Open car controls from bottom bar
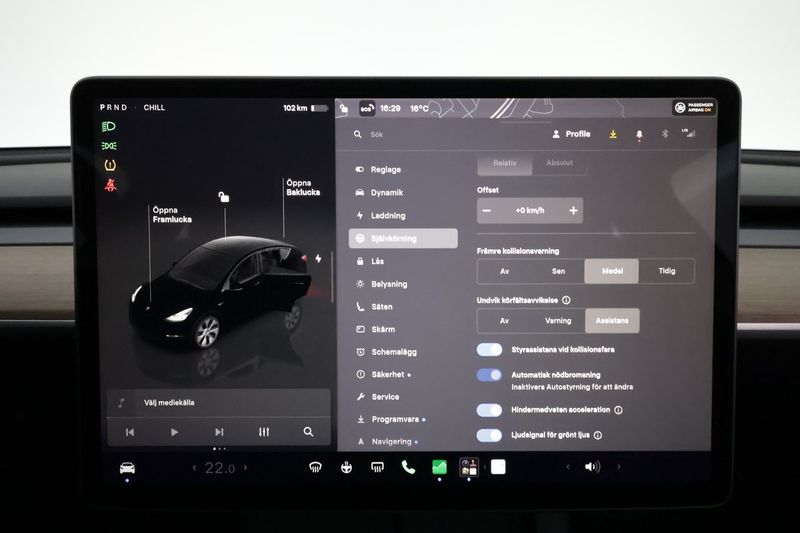Screen dimensions: 800x533 coord(128,467)
